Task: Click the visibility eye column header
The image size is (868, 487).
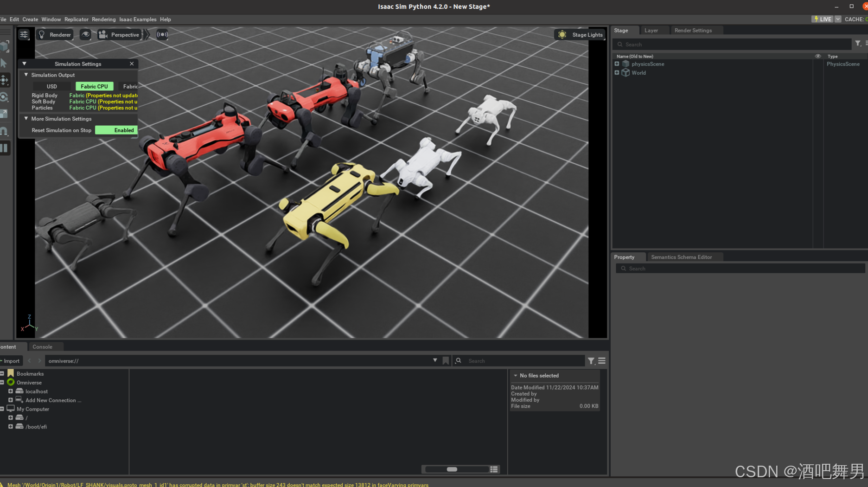Action: click(x=818, y=57)
